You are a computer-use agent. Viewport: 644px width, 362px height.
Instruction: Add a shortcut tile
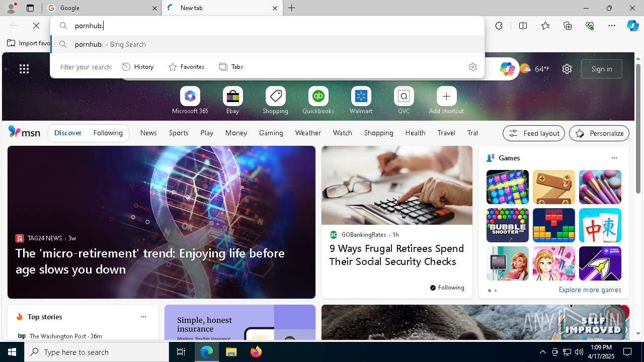(x=446, y=101)
